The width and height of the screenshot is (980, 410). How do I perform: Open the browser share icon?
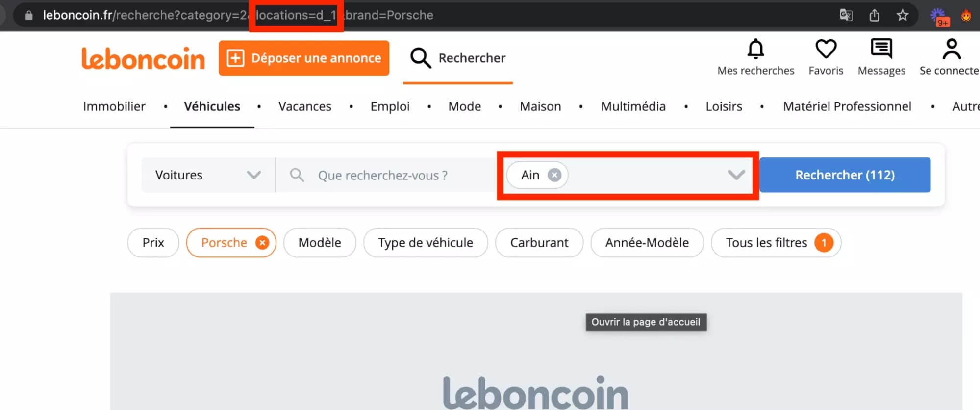coord(874,15)
